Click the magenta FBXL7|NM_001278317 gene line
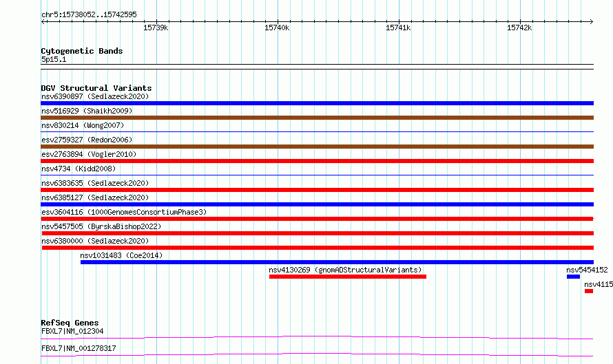This screenshot has width=613, height=364. (x=317, y=354)
